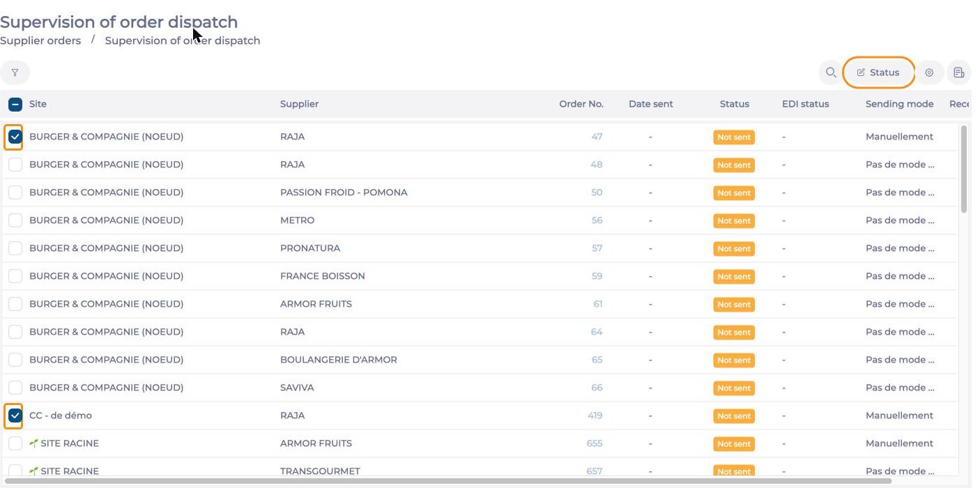The height and width of the screenshot is (488, 980).
Task: Click the Pas de mode cell for order 48
Action: [x=900, y=165]
